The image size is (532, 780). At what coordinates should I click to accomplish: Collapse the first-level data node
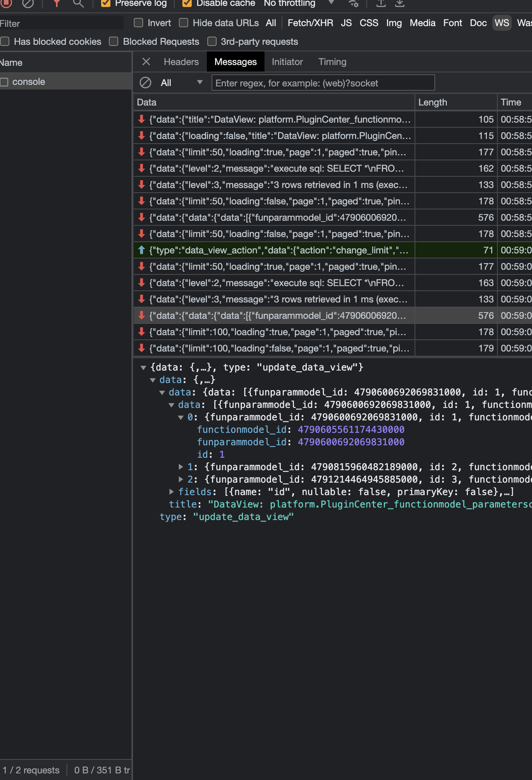(x=153, y=380)
